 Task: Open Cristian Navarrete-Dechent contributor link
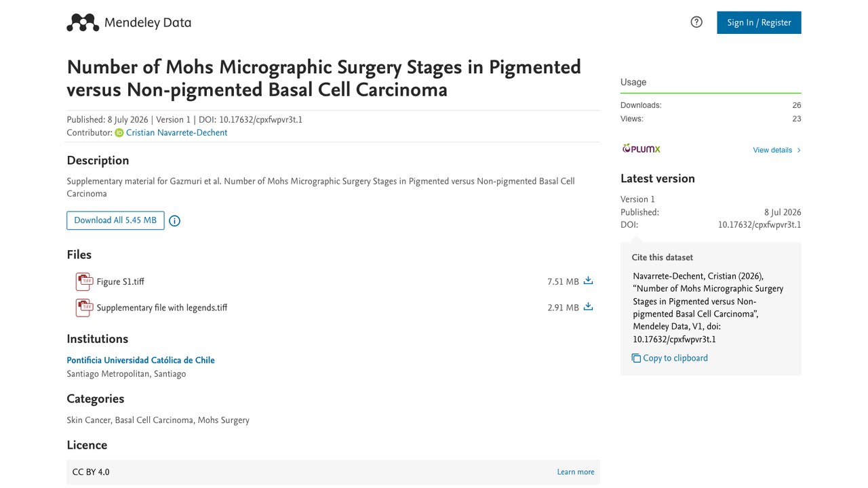pyautogui.click(x=176, y=133)
